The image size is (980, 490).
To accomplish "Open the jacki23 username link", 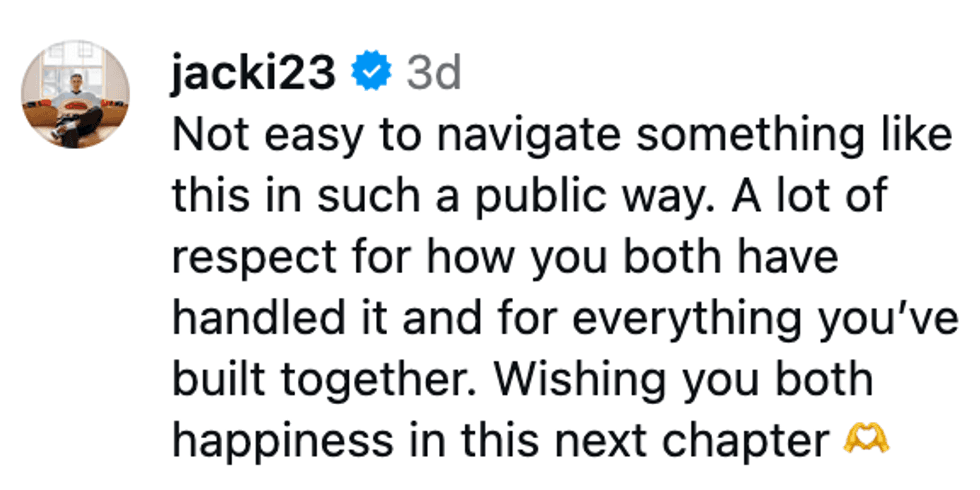I will coord(253,73).
